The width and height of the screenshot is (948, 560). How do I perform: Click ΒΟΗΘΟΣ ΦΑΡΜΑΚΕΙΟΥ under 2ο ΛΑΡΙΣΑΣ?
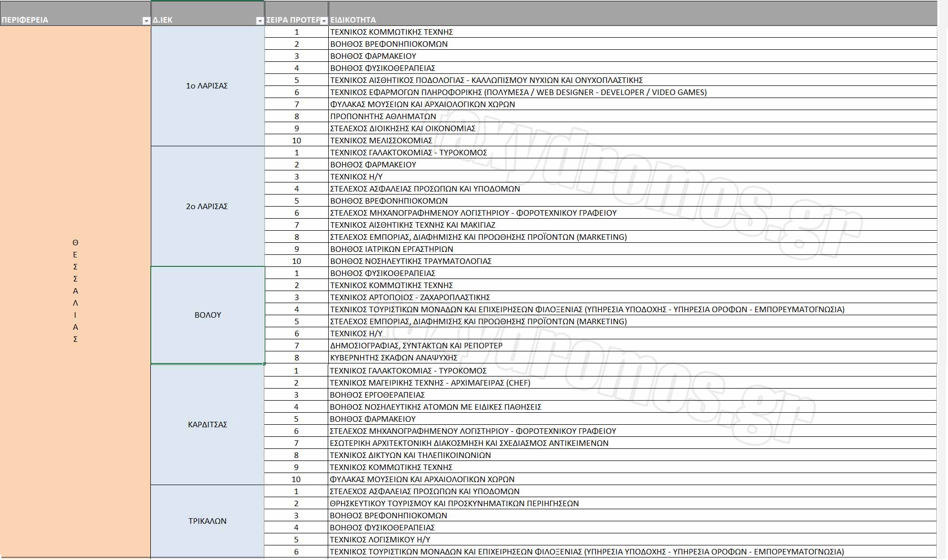[633, 164]
